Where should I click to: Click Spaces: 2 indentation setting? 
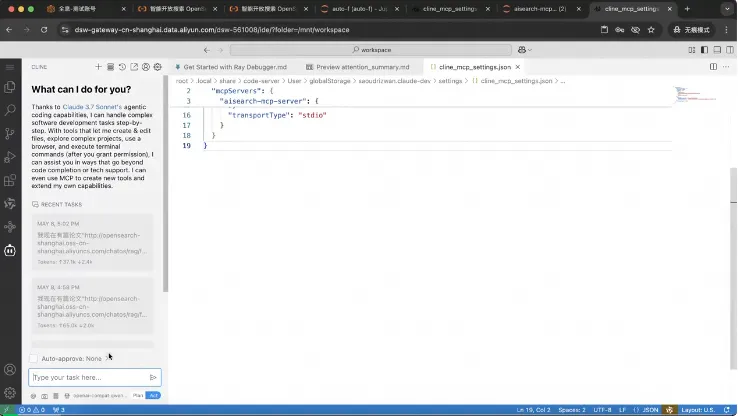point(572,410)
